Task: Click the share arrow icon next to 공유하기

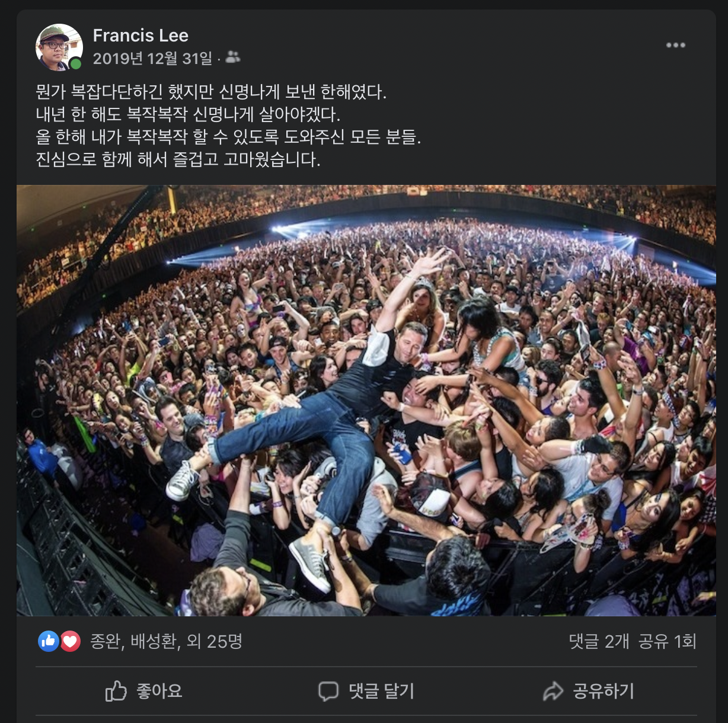Action: (x=553, y=691)
